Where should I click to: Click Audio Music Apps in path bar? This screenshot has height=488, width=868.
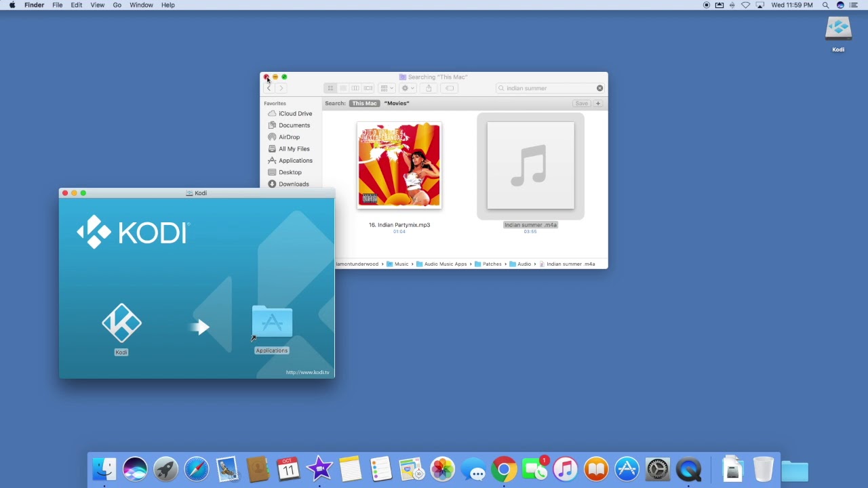(441, 264)
